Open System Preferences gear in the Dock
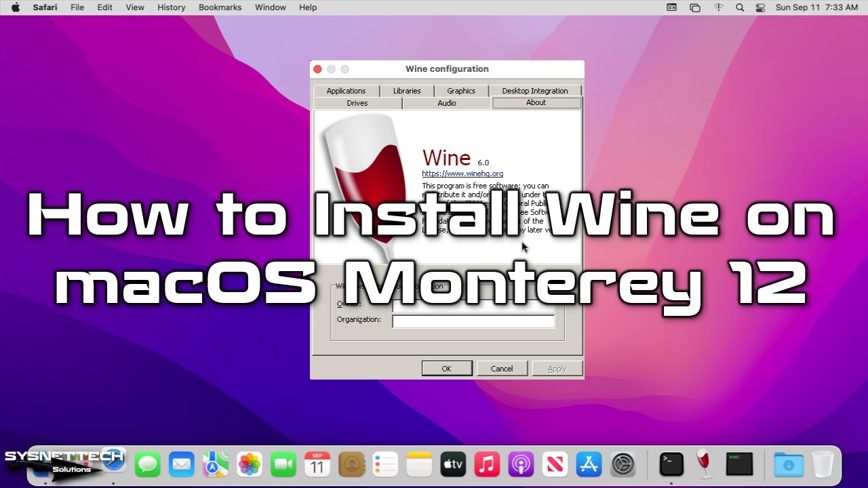 [623, 464]
